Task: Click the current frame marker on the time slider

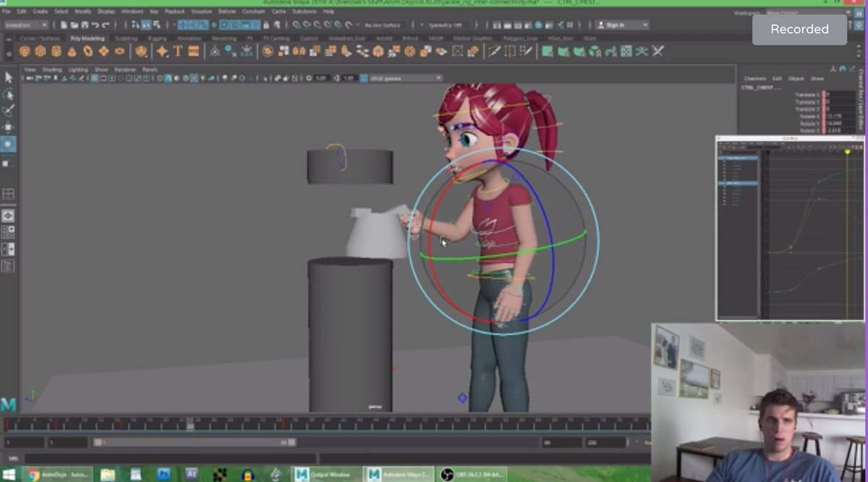Action: (x=190, y=424)
